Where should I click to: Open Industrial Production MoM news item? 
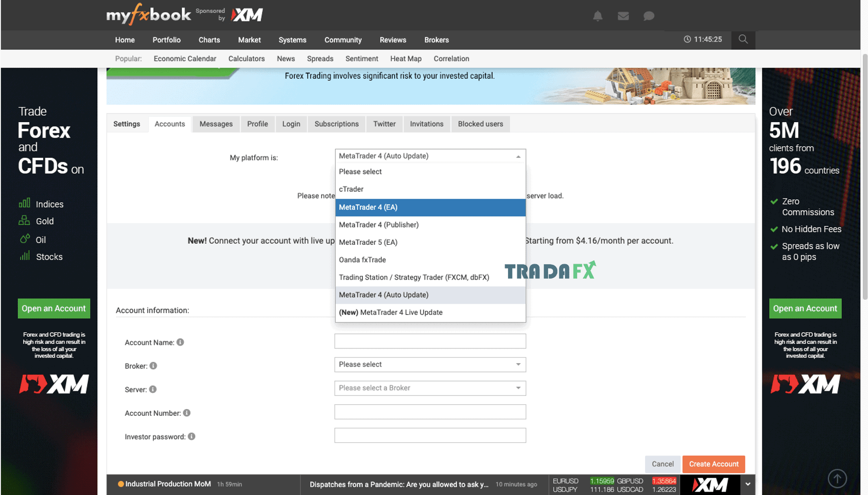(x=167, y=484)
